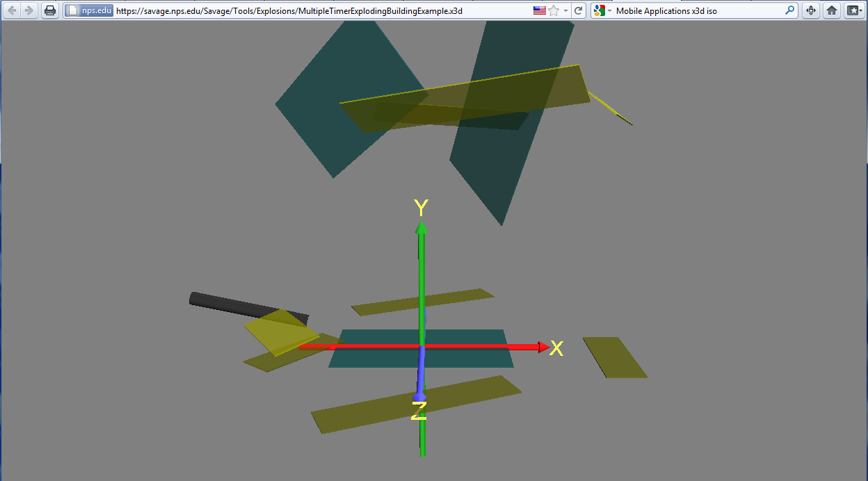This screenshot has height=481, width=868.
Task: Open the bookmarks menu button
Action: [x=853, y=11]
